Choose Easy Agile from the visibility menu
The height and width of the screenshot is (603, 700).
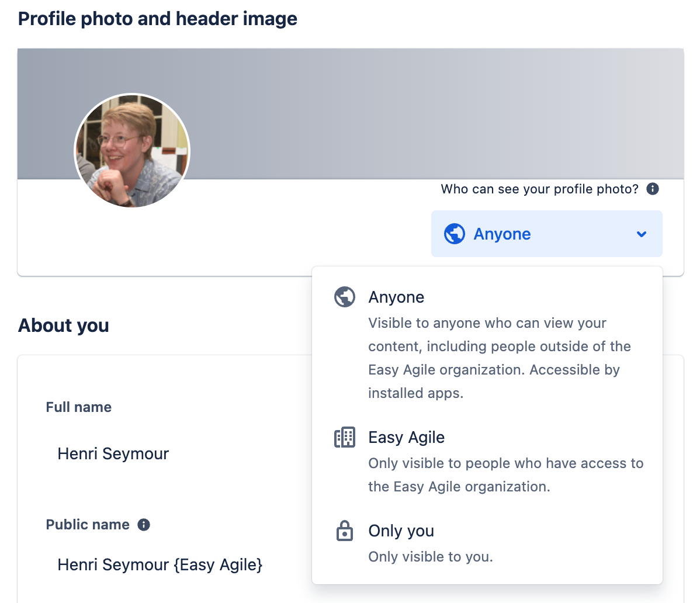[x=407, y=437]
